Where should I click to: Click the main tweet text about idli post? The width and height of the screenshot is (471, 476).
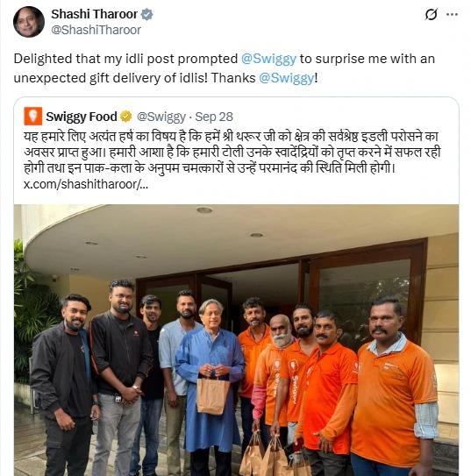click(225, 68)
